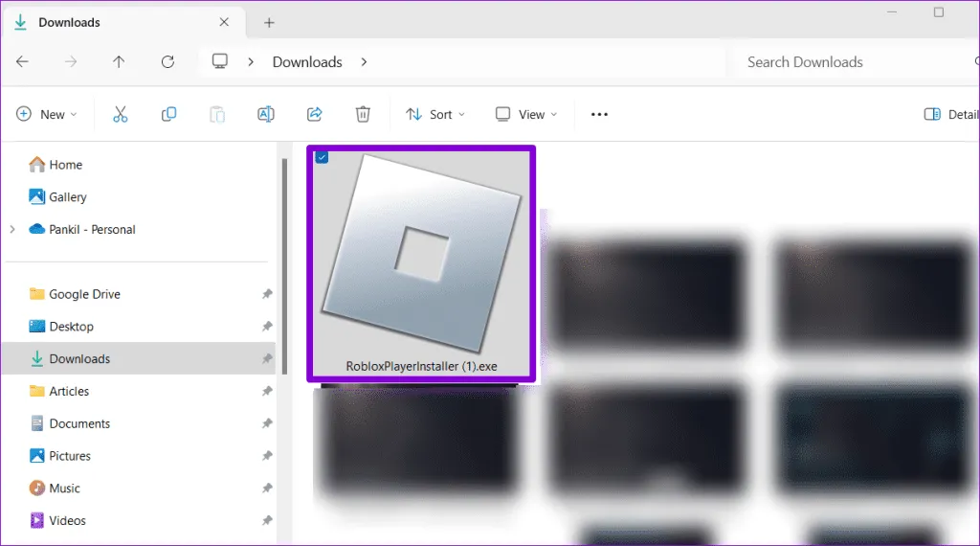Click the Delete trash can icon
Viewport: 980px width, 546px height.
coord(363,114)
